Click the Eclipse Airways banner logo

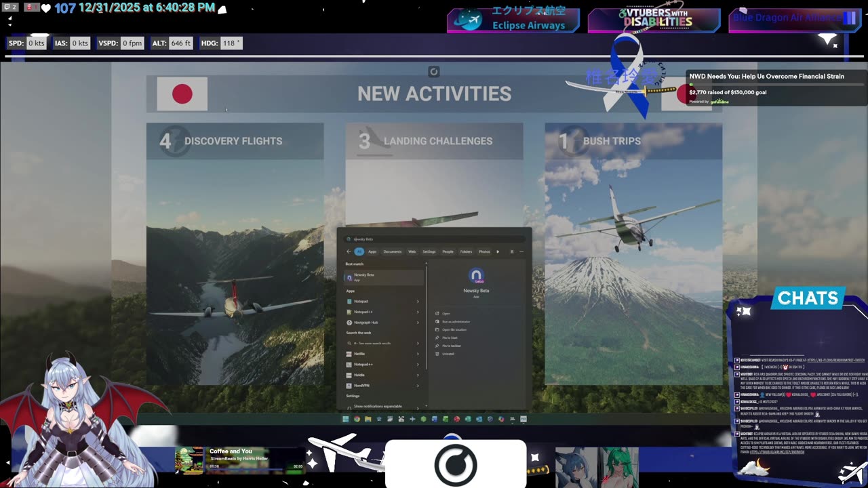click(x=469, y=20)
